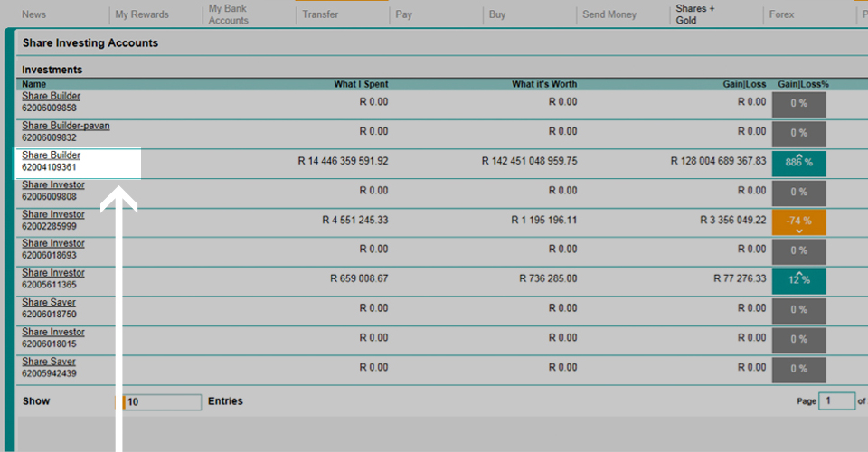Screen dimensions: 868x452
Task: Open Share Saver account 62005942439
Action: 49,362
